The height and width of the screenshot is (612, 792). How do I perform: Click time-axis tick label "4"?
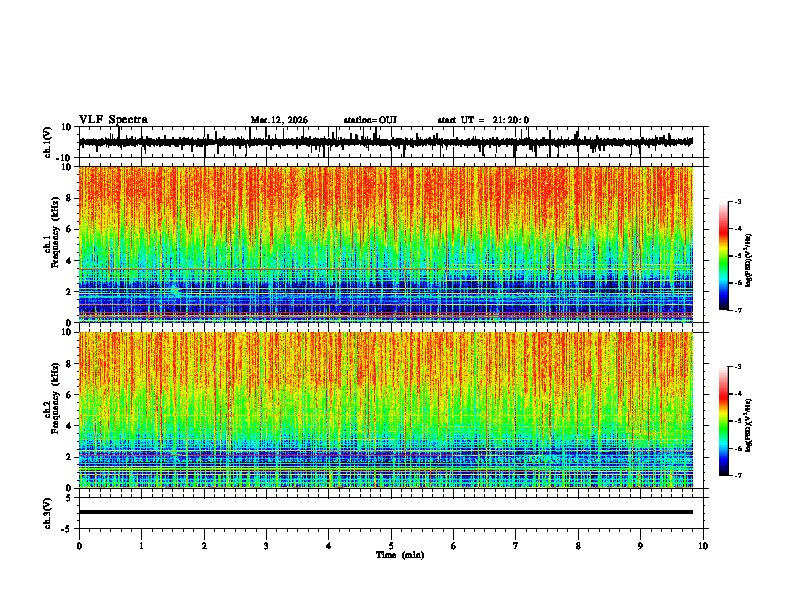328,546
